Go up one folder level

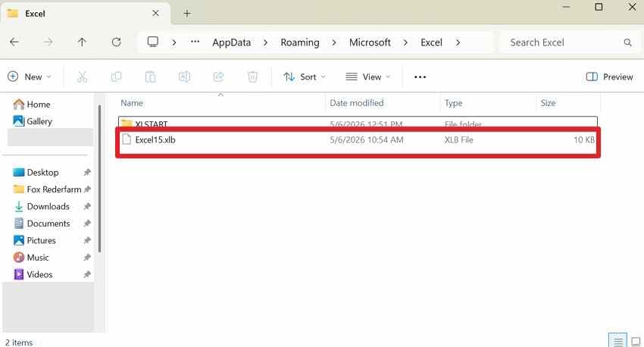point(82,42)
